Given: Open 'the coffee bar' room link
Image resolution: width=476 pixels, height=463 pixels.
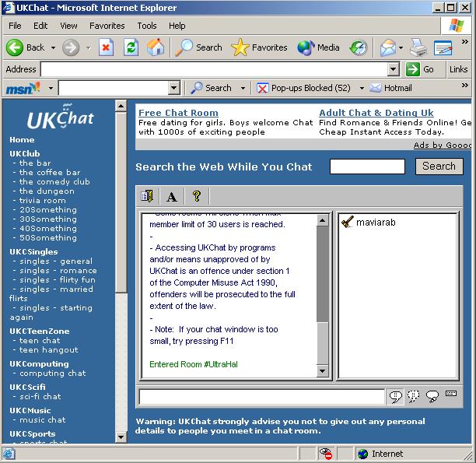Looking at the screenshot, I should click(x=50, y=173).
